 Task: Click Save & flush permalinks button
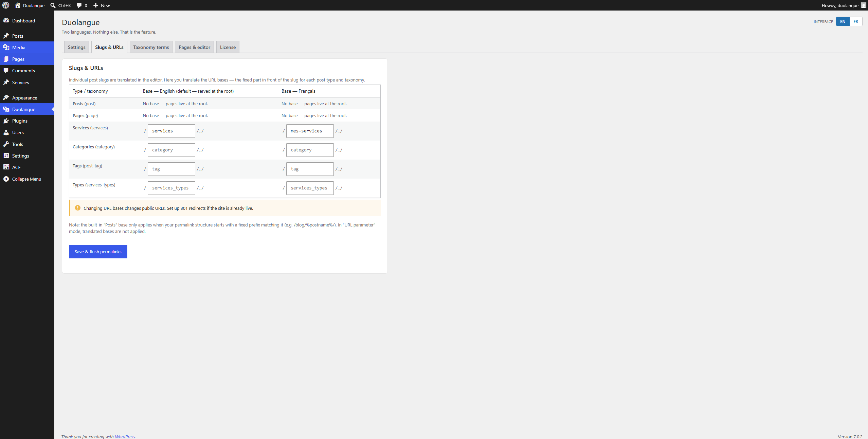(x=98, y=252)
